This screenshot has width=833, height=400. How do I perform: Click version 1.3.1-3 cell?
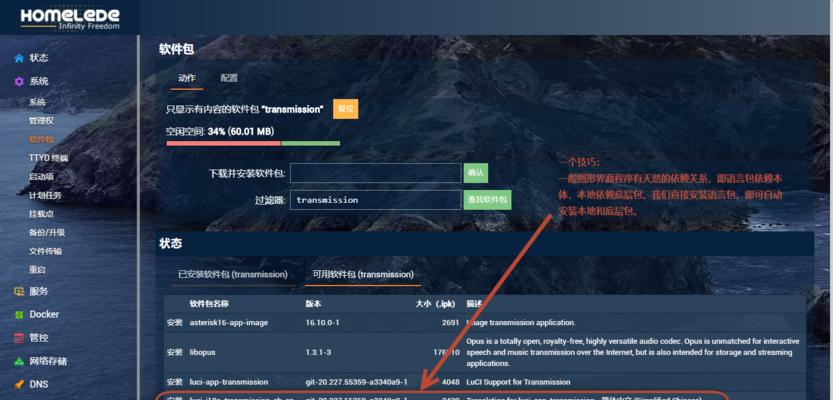(319, 352)
